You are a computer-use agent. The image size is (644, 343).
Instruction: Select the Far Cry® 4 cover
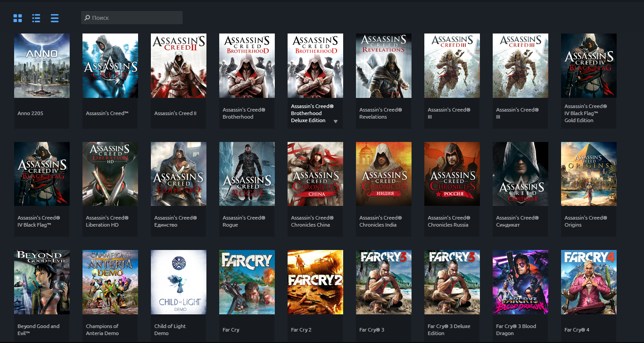589,282
